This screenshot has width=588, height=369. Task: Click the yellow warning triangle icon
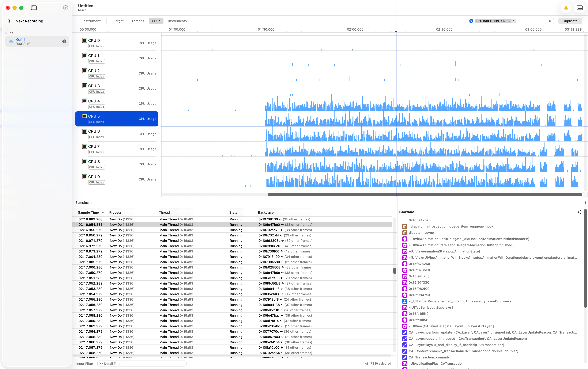566,8
